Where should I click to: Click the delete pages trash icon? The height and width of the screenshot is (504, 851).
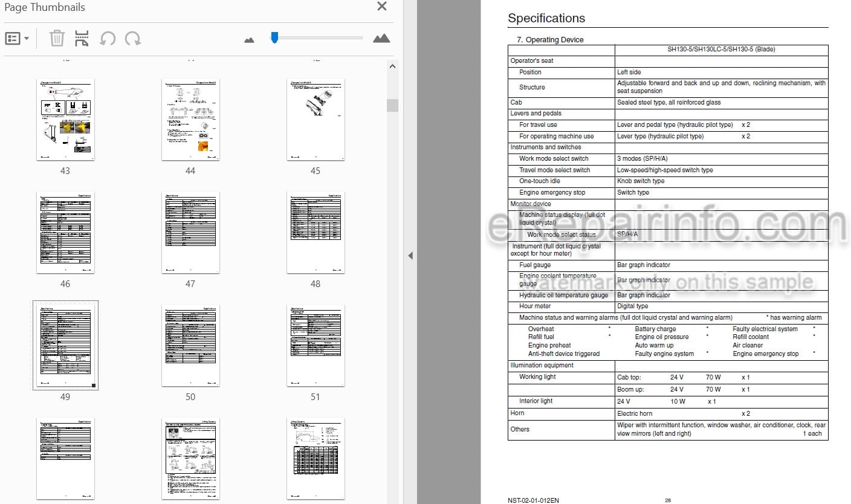57,39
